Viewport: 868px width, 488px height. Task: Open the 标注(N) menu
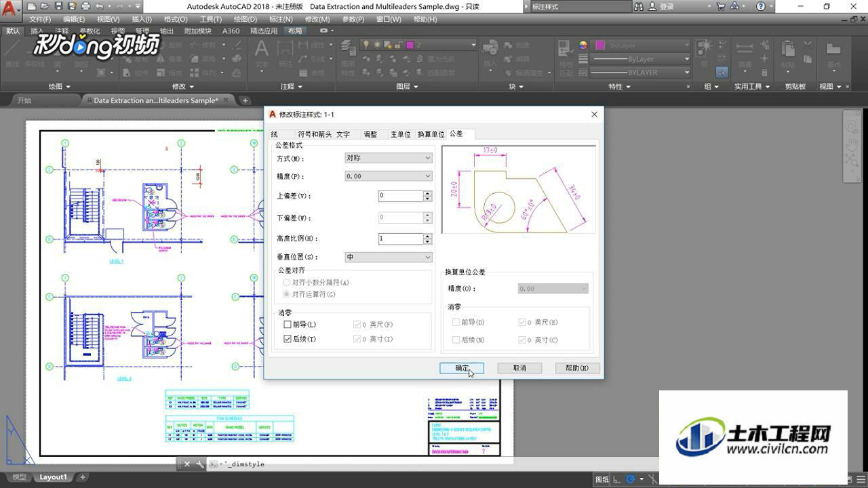(281, 19)
